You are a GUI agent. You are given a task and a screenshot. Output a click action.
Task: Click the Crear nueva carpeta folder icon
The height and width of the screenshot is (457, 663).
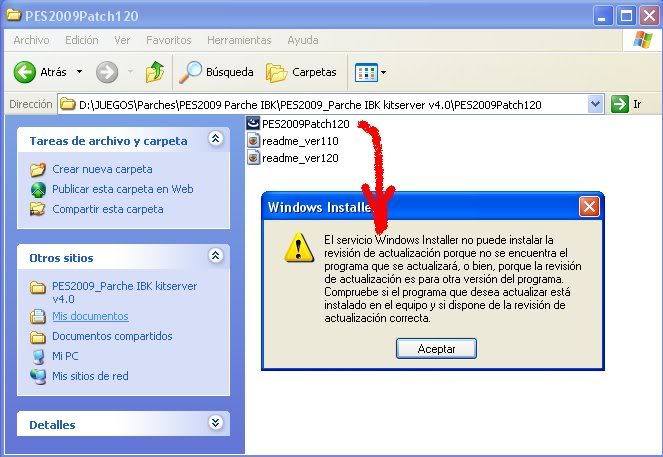click(38, 170)
